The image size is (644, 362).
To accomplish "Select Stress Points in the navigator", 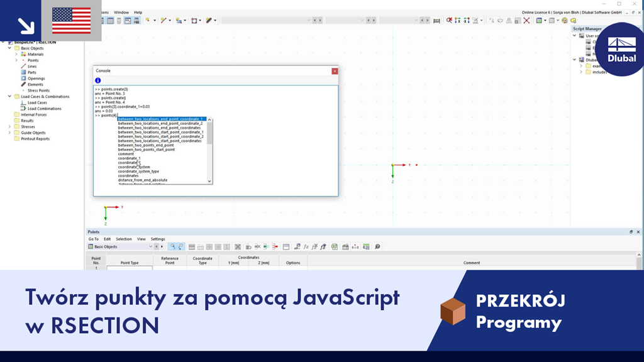I will pyautogui.click(x=38, y=90).
